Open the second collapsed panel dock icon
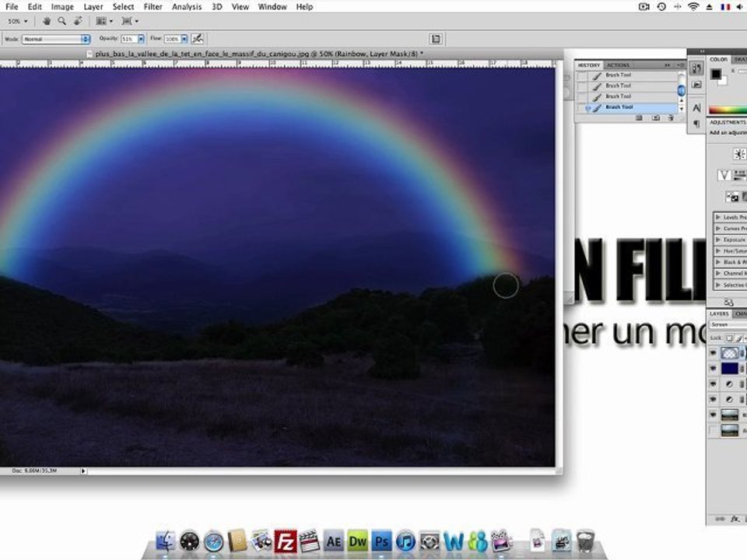The image size is (747, 560). pyautogui.click(x=696, y=85)
